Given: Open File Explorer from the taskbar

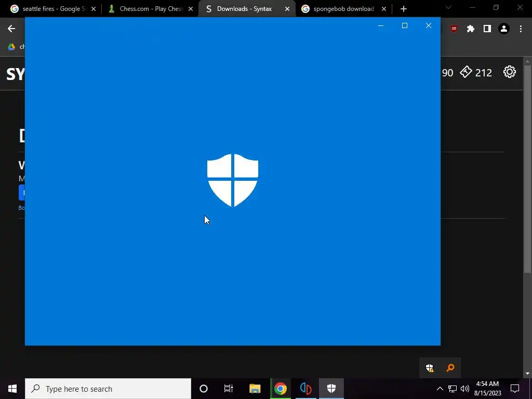Looking at the screenshot, I should pyautogui.click(x=255, y=389).
